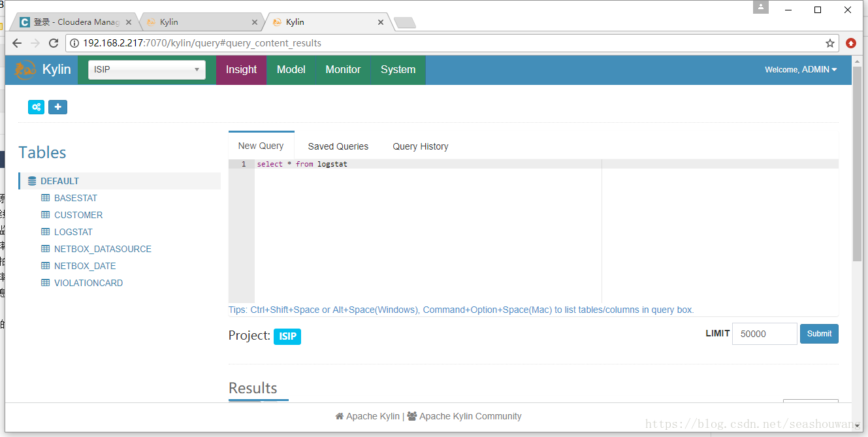Click the table icon beside BASESTAT
This screenshot has height=437, width=868.
click(46, 198)
